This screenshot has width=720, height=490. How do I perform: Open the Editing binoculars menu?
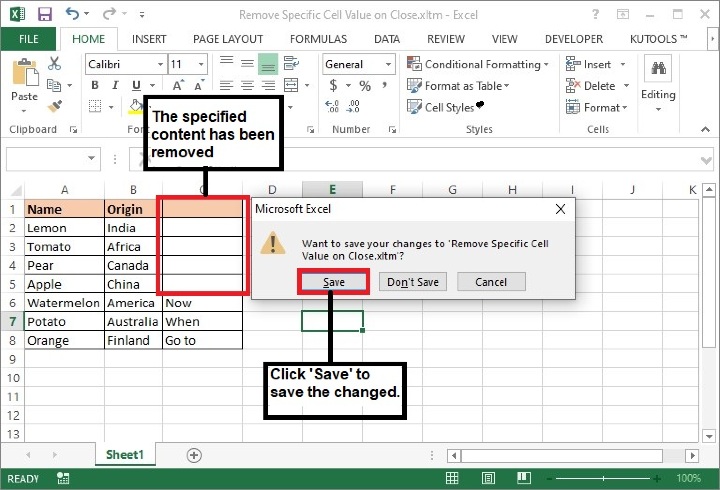(x=658, y=83)
